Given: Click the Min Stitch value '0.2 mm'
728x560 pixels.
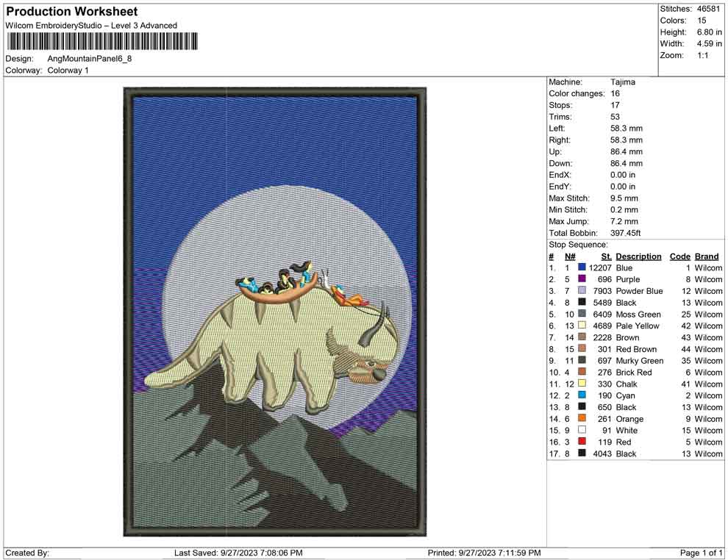Looking at the screenshot, I should click(x=624, y=209).
